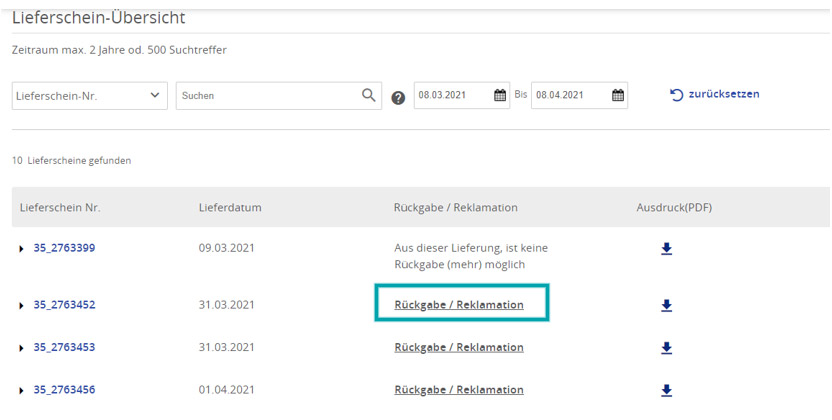832x420 pixels.
Task: Expand row for delivery note 35_2763453
Action: pos(22,348)
